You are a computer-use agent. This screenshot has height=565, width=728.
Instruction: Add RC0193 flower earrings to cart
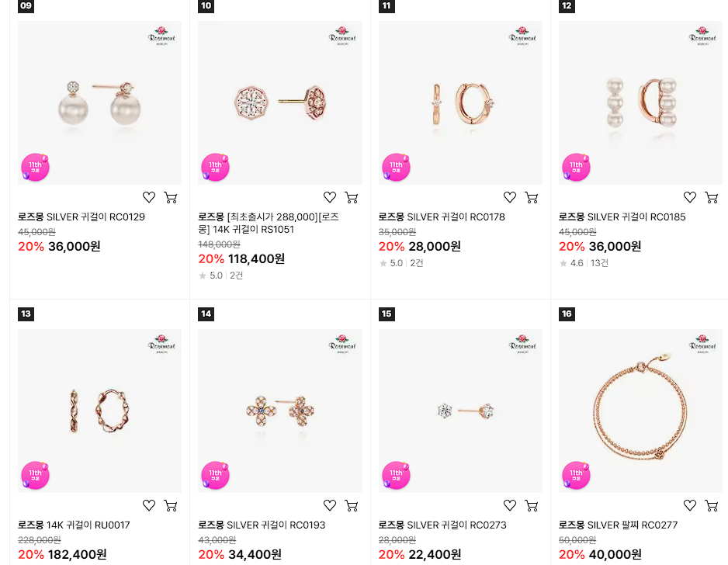(352, 505)
